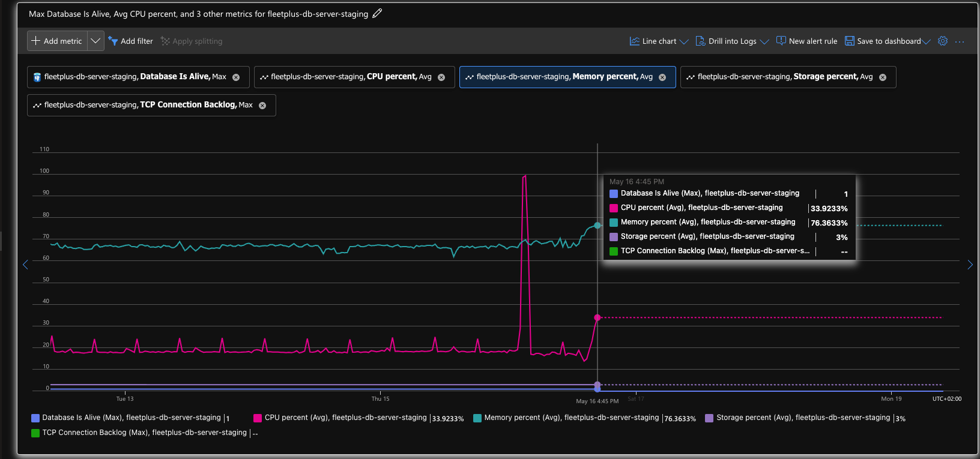Click the Add metric button

click(57, 41)
